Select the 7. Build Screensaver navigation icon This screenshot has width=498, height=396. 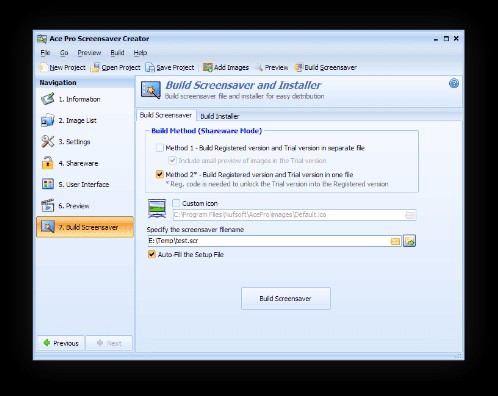pos(48,227)
